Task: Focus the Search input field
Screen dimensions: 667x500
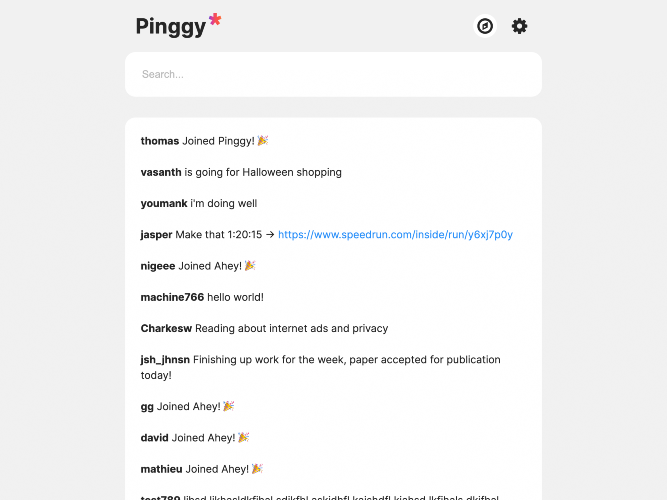Action: click(x=334, y=74)
